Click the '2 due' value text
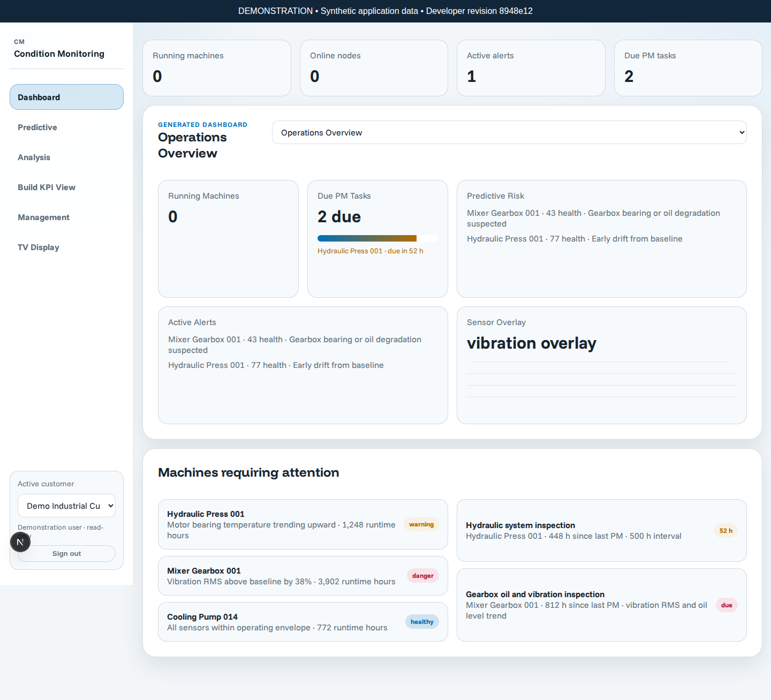Image resolution: width=771 pixels, height=700 pixels. pyautogui.click(x=339, y=216)
